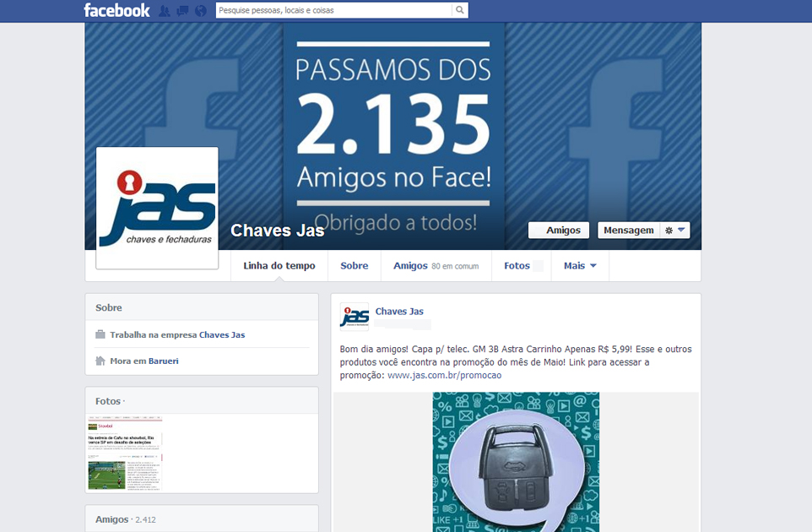
Task: Switch to the Sobre tab
Action: 355,266
